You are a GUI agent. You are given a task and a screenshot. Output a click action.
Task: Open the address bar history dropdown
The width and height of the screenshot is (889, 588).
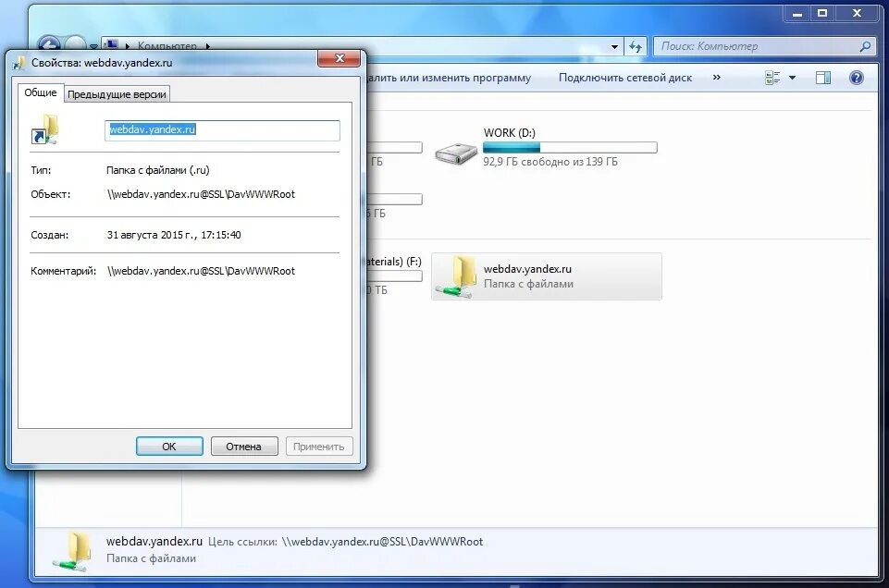614,47
